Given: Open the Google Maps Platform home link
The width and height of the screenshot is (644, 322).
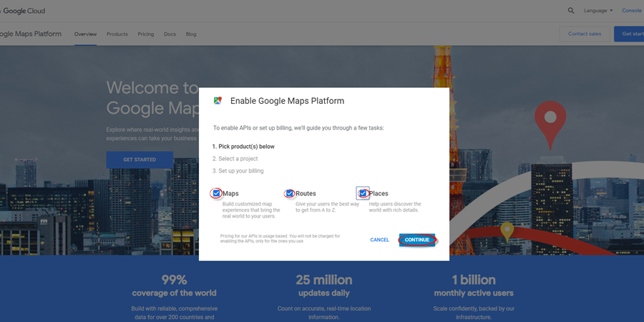Looking at the screenshot, I should click(x=30, y=34).
